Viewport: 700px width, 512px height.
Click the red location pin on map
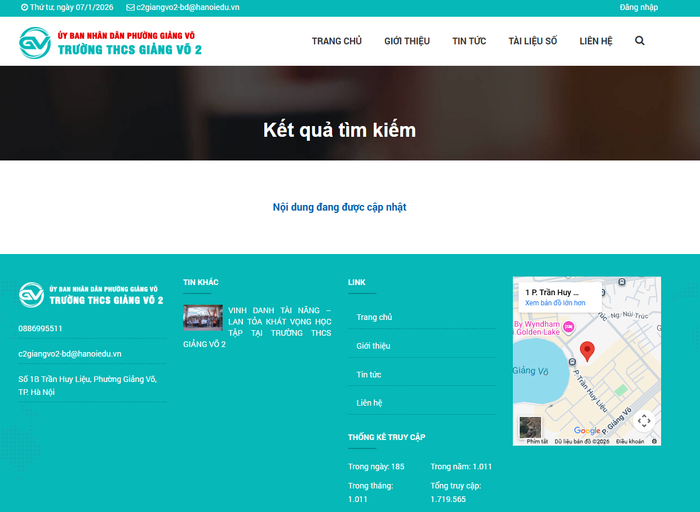point(587,351)
